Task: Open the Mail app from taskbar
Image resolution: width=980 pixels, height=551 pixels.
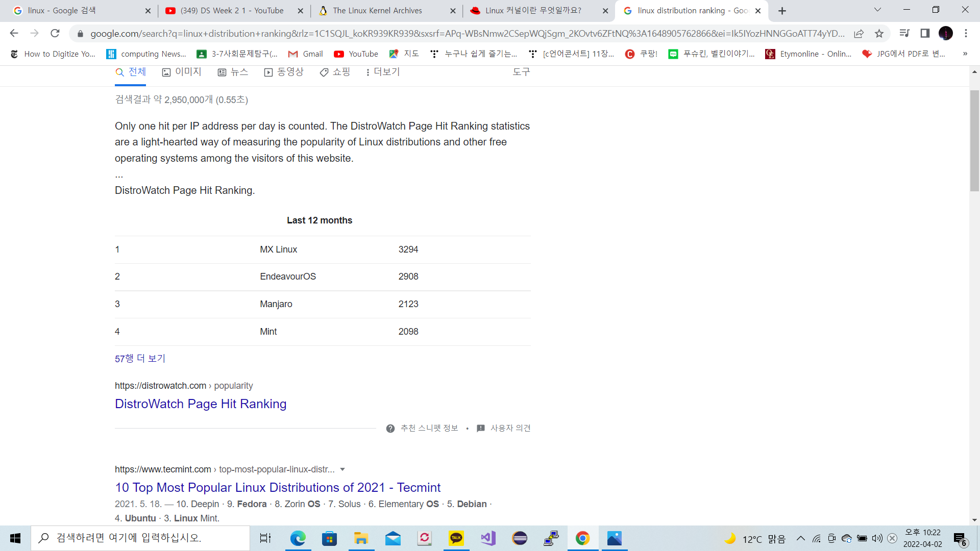Action: click(x=393, y=538)
